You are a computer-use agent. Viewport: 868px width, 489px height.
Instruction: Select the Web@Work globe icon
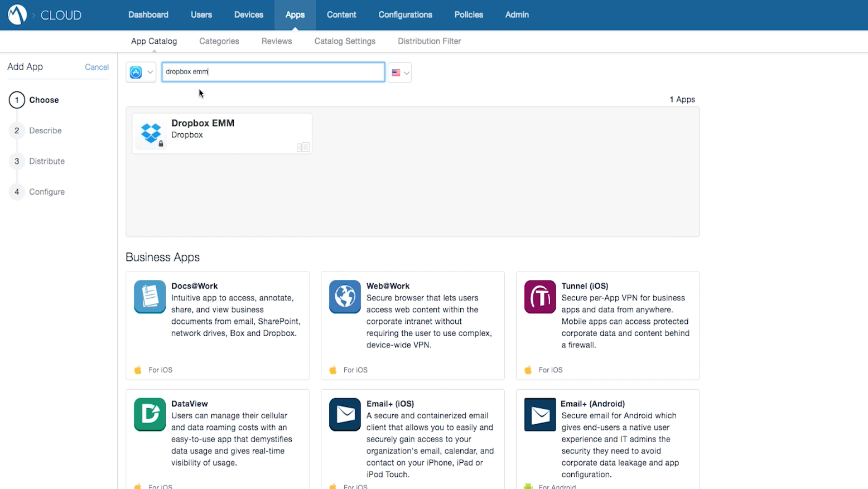coord(345,297)
